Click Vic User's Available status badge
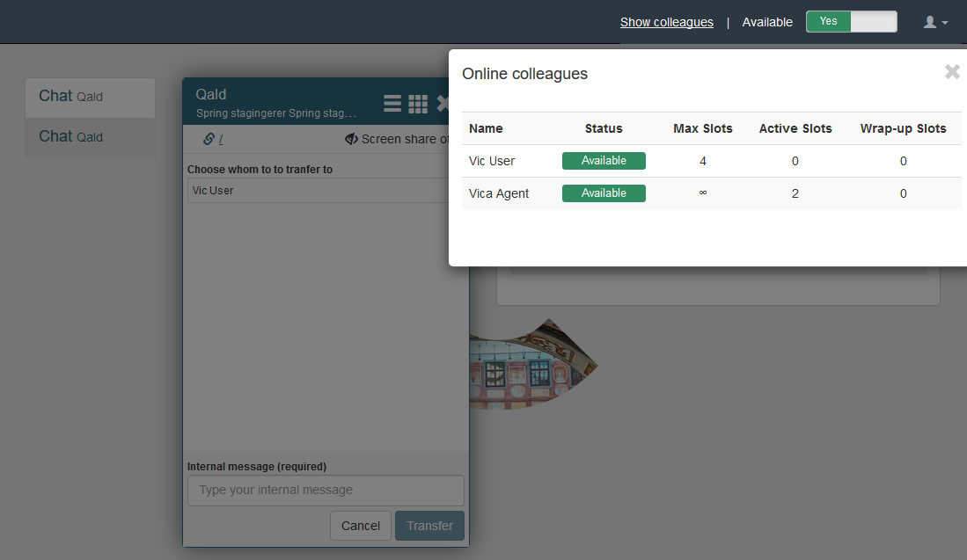 click(604, 161)
